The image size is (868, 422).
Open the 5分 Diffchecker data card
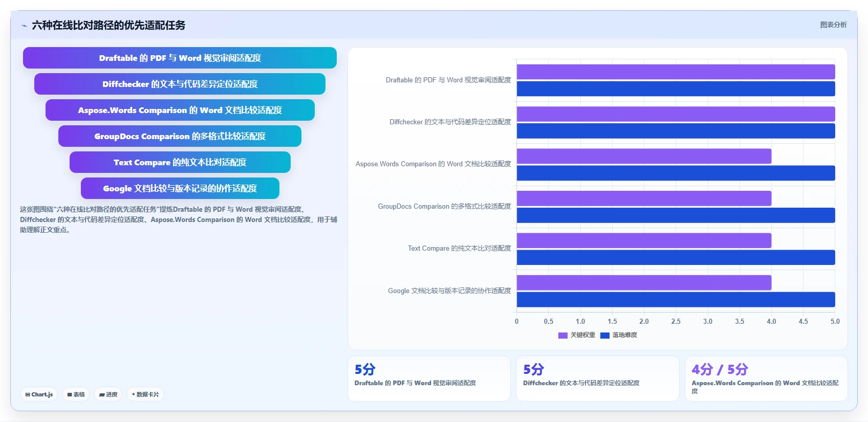point(598,379)
